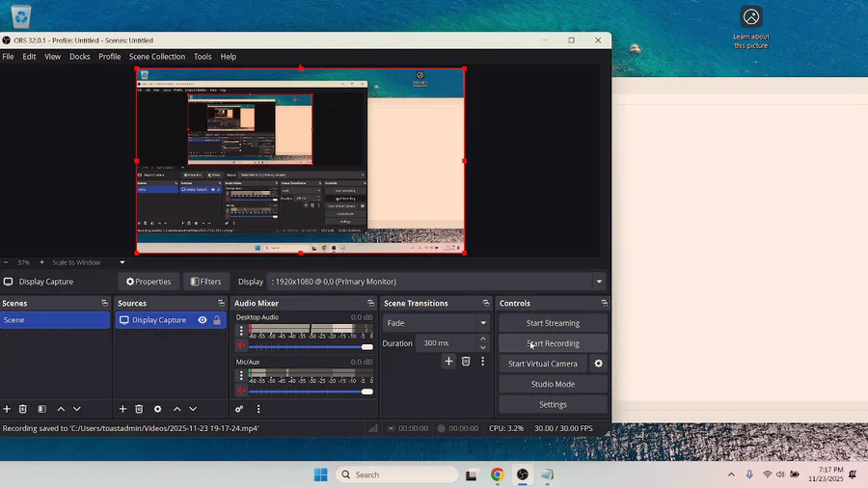Toggle the lock on Display Capture source
The height and width of the screenshot is (488, 868).
tap(217, 320)
